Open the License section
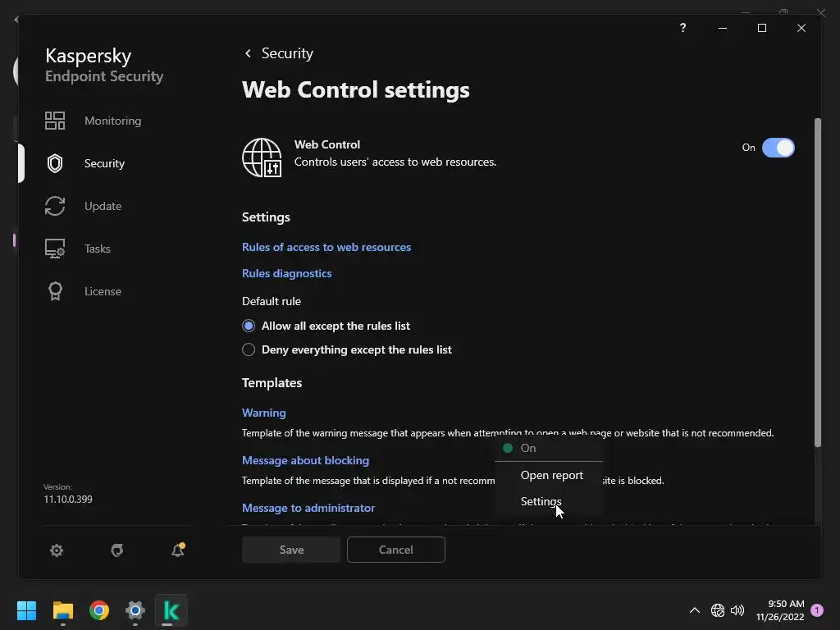 pyautogui.click(x=103, y=291)
